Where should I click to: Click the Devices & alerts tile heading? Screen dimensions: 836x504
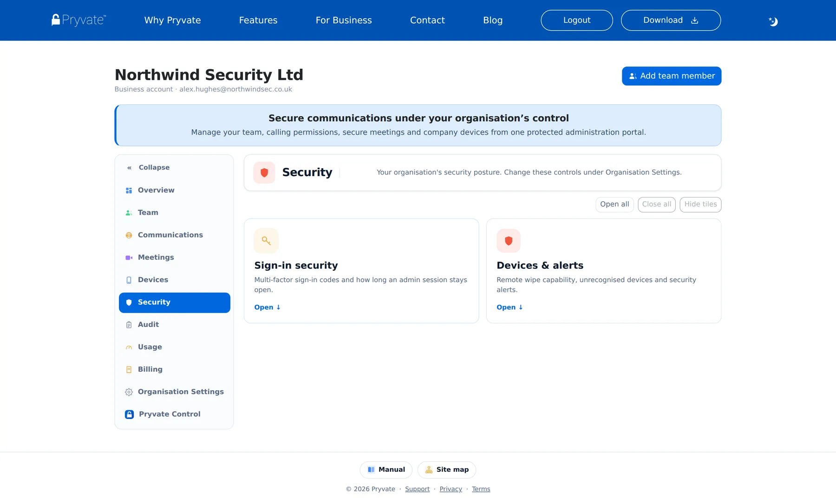click(x=540, y=266)
